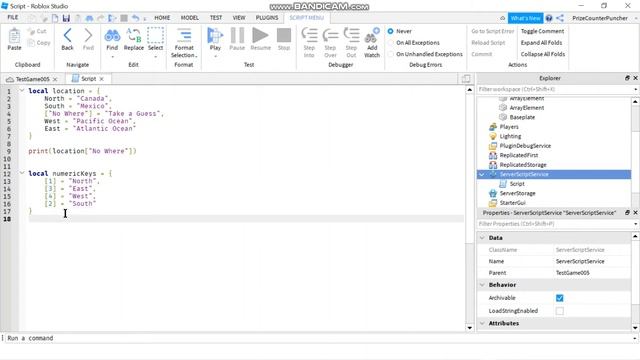Click the What's New button

[x=525, y=18]
